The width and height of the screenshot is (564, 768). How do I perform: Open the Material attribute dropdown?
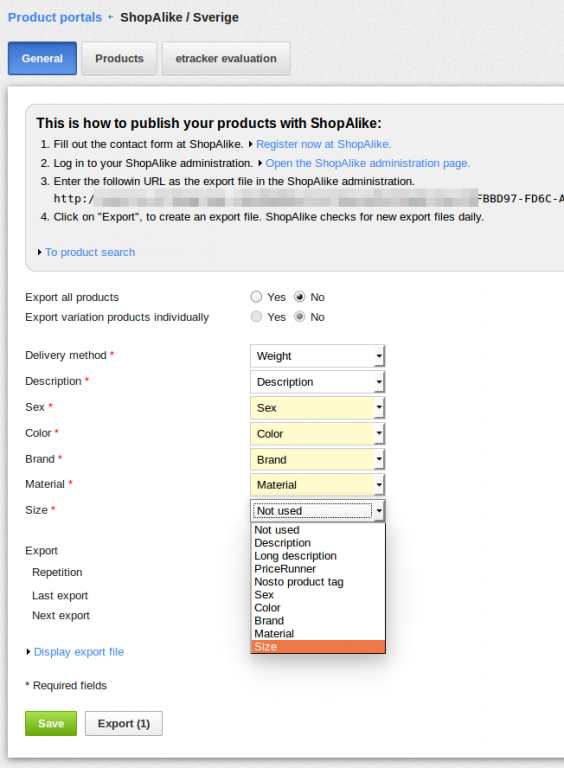tap(317, 485)
